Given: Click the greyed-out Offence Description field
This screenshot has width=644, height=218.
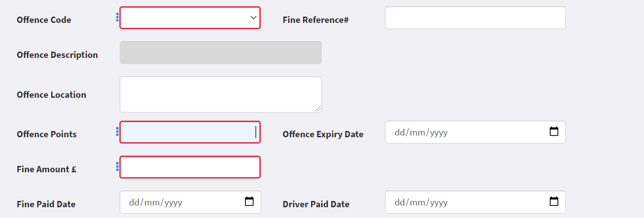Looking at the screenshot, I should (x=221, y=53).
